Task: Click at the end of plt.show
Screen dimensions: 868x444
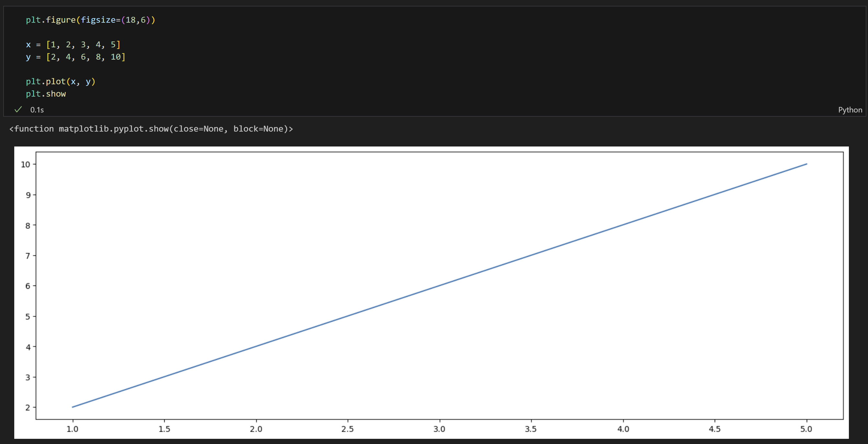Action: pos(66,94)
